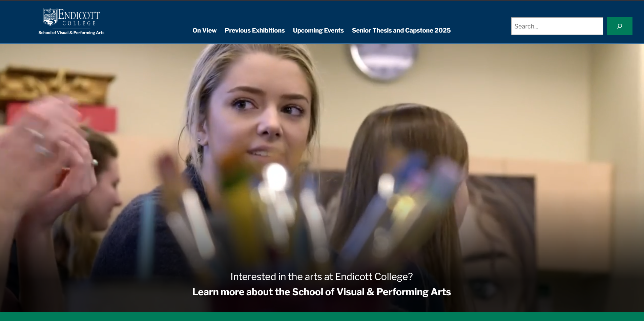Follow the Learn more about the School link
This screenshot has width=644, height=321.
[x=321, y=292]
